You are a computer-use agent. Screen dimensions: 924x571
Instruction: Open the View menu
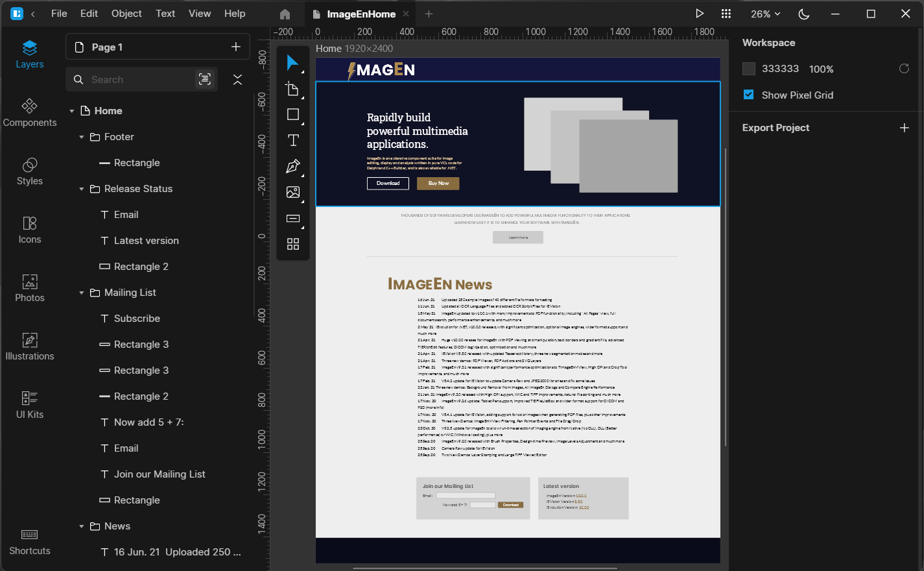click(x=200, y=14)
